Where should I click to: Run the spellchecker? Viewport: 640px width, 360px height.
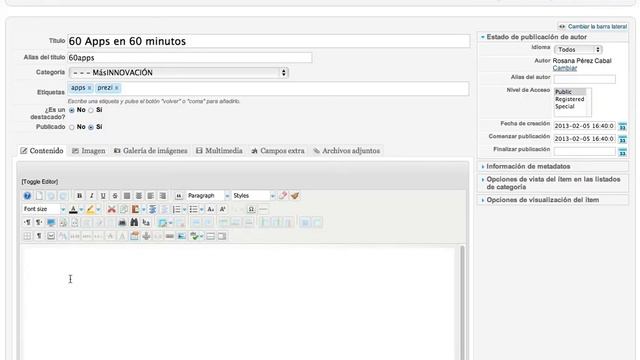[194, 236]
